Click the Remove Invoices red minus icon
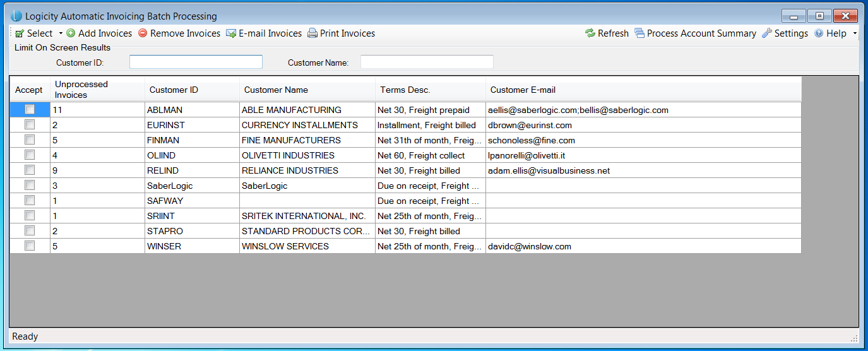 (x=143, y=33)
